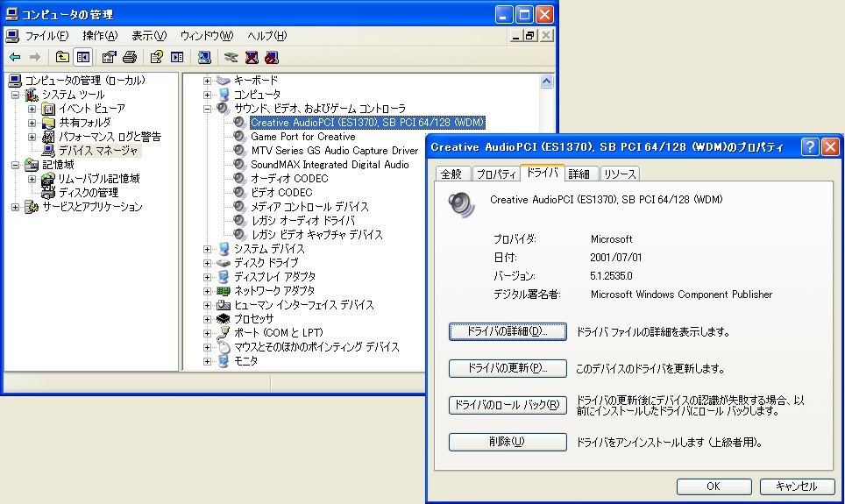Collapse the 記憶域 tree node
Image resolution: width=845 pixels, height=504 pixels.
[x=16, y=165]
